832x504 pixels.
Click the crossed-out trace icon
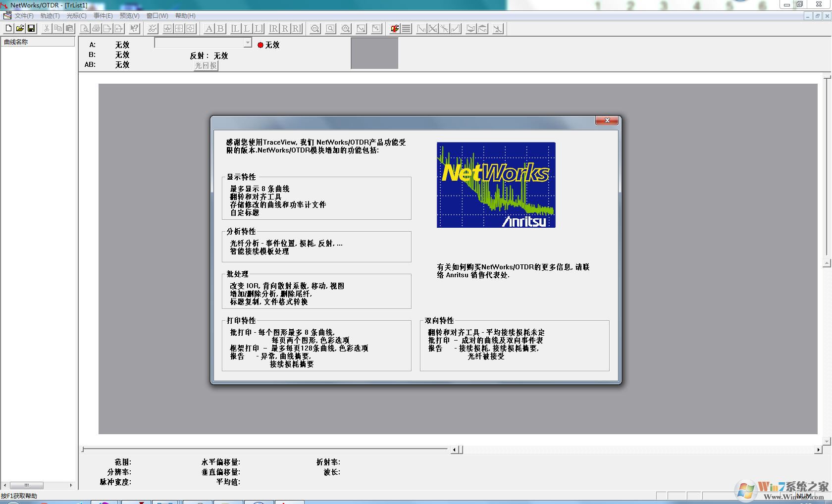[433, 29]
